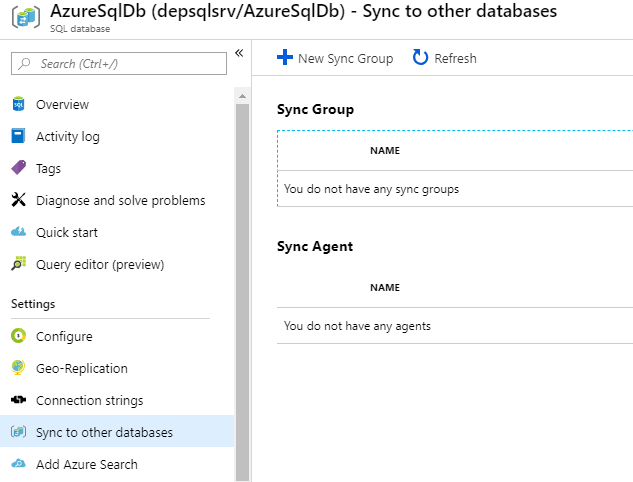This screenshot has height=482, width=633.
Task: Click the blue plus icon
Action: [x=285, y=57]
